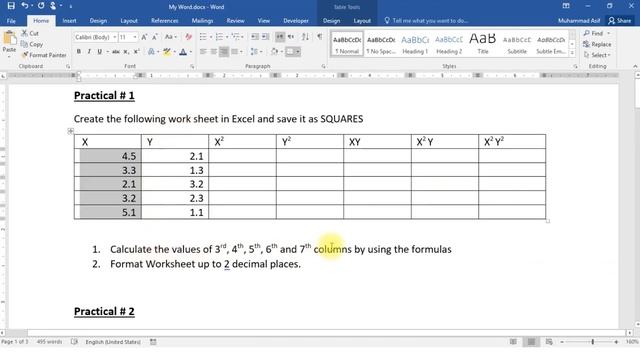Open line spacing dropdown
Image resolution: width=640 pixels, height=360 pixels.
click(256, 52)
